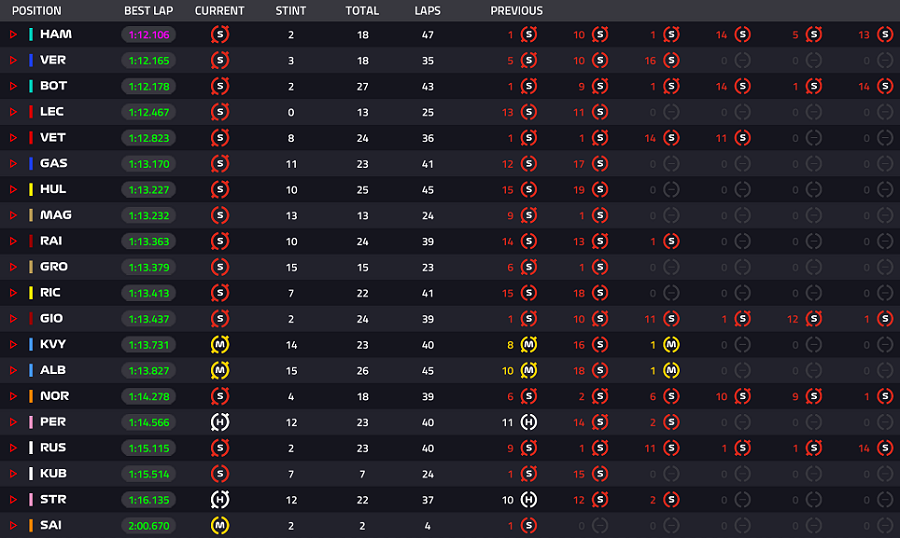Click SAI's best lap time 2:00.670
900x538 pixels.
tap(149, 525)
